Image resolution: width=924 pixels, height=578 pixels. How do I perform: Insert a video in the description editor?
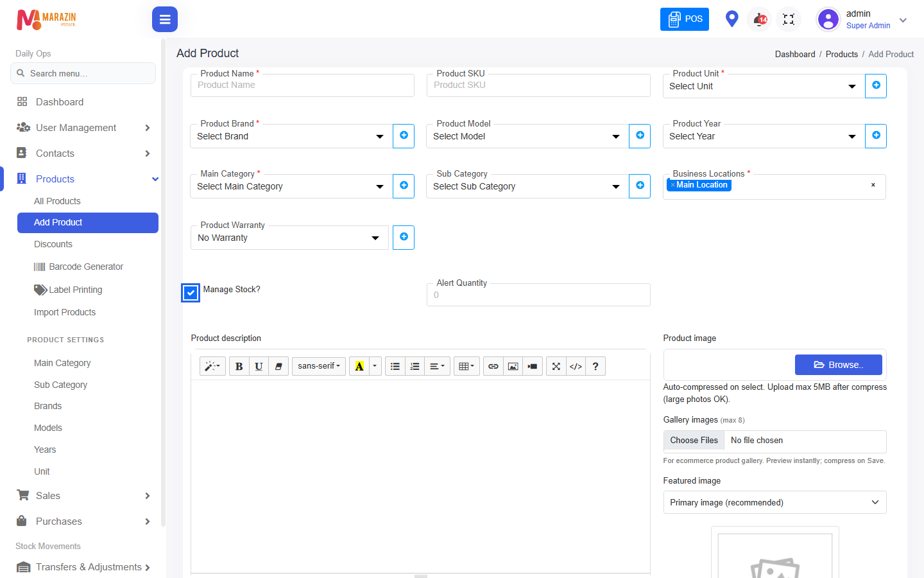533,366
